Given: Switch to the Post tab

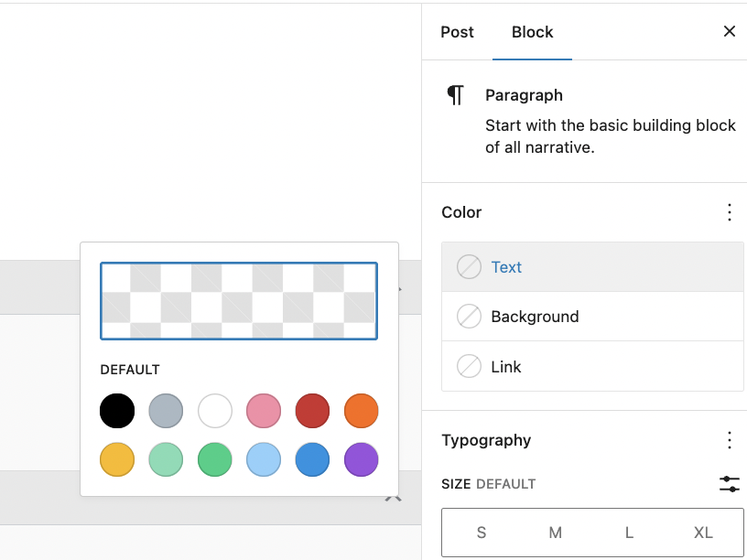Looking at the screenshot, I should [457, 32].
